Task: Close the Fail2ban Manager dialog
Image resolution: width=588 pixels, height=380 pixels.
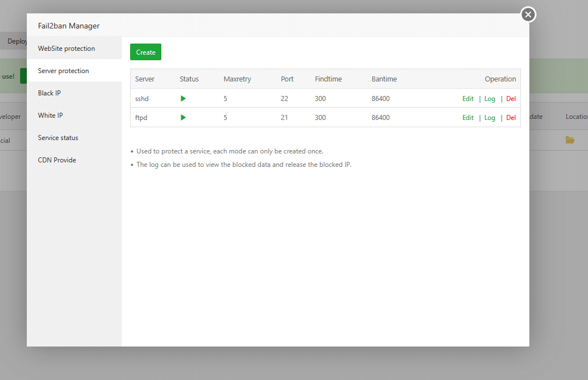Action: (528, 15)
